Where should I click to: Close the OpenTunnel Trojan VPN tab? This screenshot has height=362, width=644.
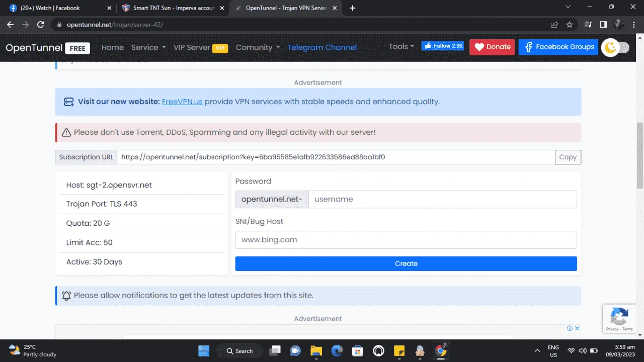335,8
